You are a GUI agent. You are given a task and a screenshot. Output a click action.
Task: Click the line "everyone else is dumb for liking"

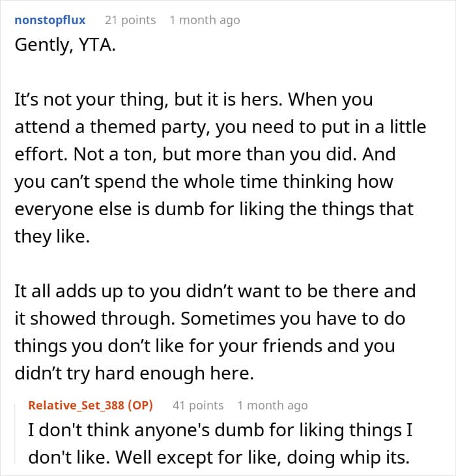[x=214, y=209]
